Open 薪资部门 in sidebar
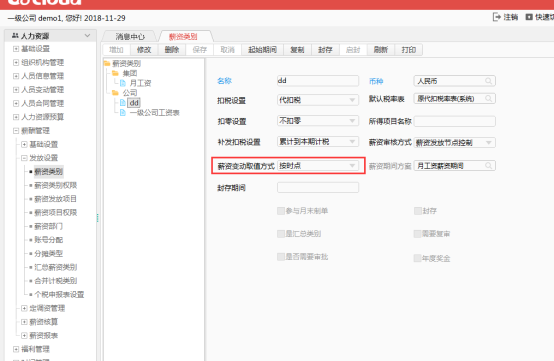 click(48, 226)
